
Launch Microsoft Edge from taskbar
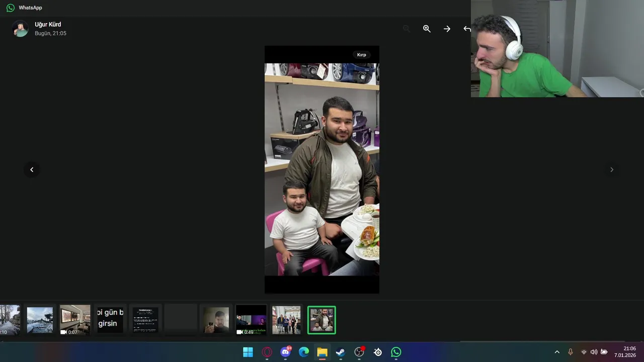coord(304,352)
